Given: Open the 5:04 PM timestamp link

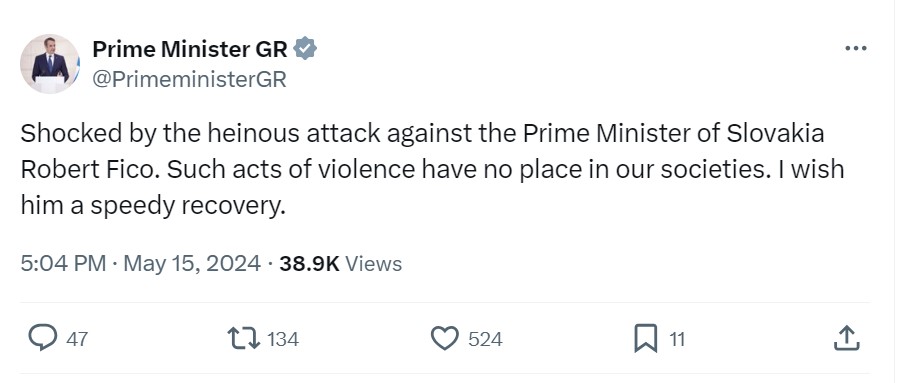Looking at the screenshot, I should point(63,264).
